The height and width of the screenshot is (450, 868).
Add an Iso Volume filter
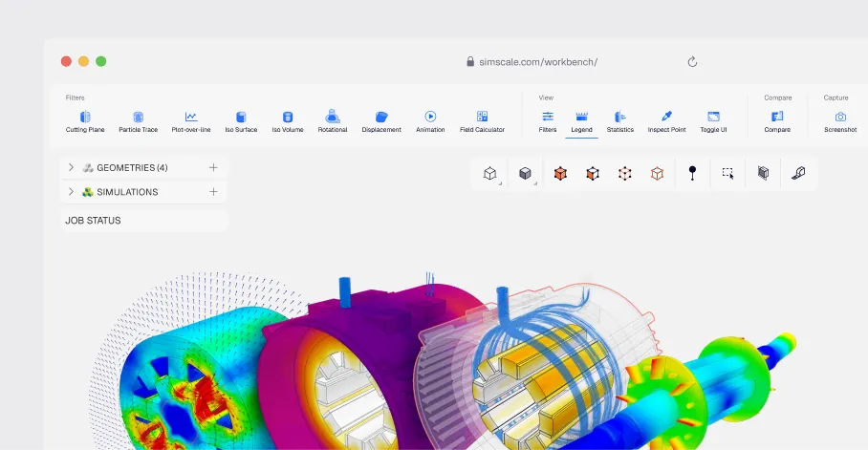288,121
